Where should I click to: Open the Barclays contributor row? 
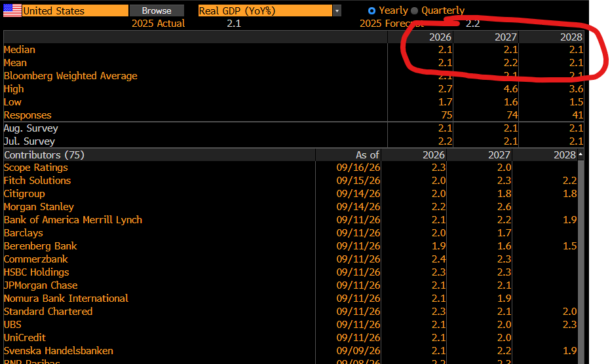click(x=290, y=233)
